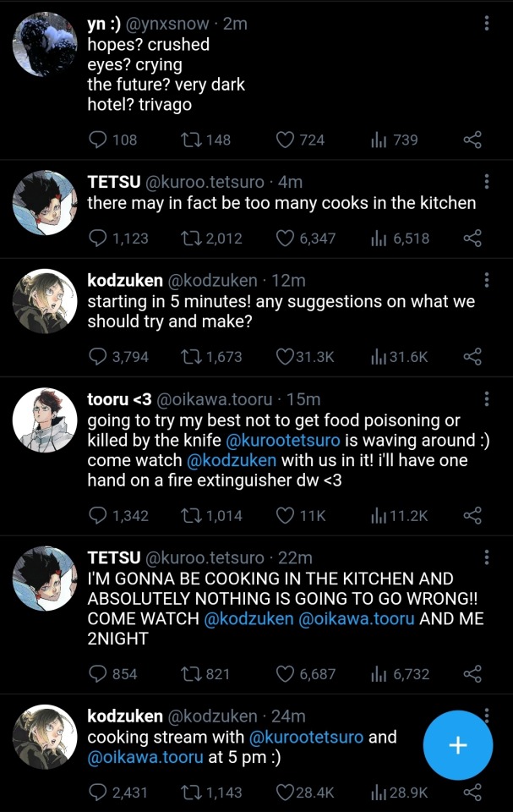Open more options for ynxsnow's tweet

pos(487,24)
